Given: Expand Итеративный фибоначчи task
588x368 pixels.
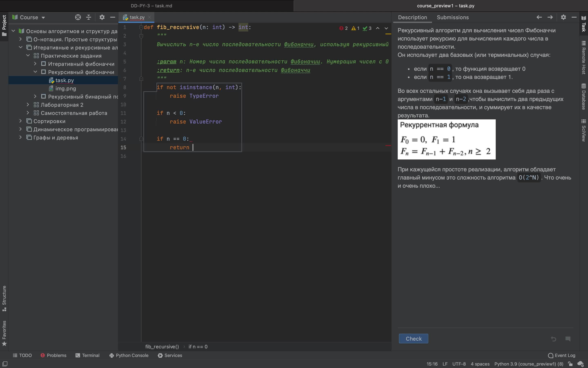Looking at the screenshot, I should click(x=35, y=64).
